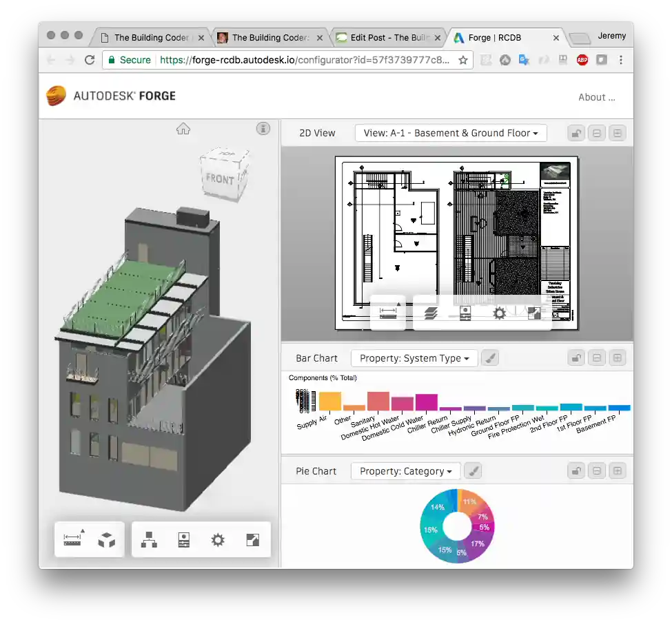The image size is (672, 624).
Task: Click the Home view icon above model
Action: click(x=183, y=129)
